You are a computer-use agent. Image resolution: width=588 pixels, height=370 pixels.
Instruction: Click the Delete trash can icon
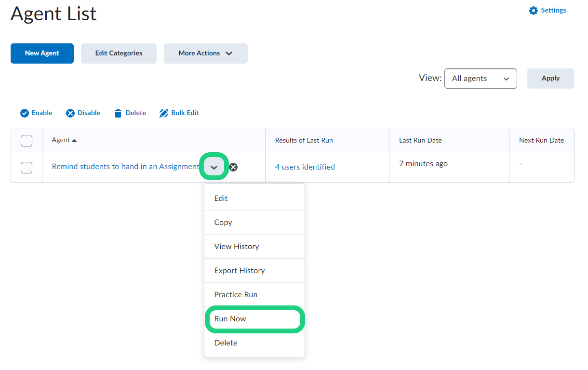118,113
